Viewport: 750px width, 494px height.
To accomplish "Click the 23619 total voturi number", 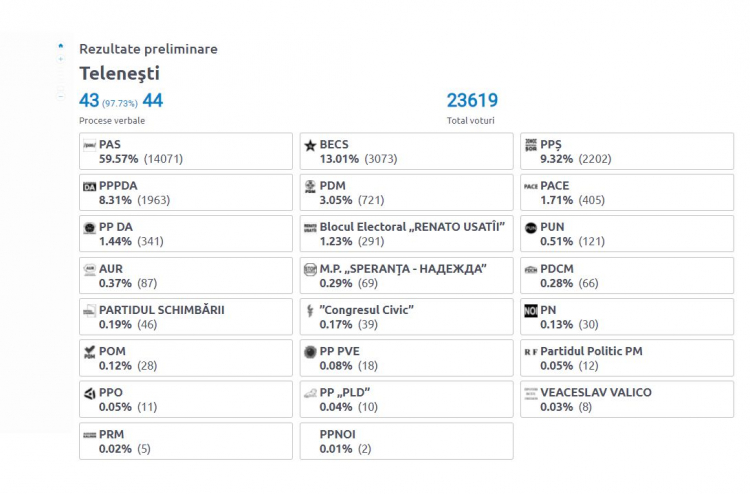I will click(x=472, y=100).
